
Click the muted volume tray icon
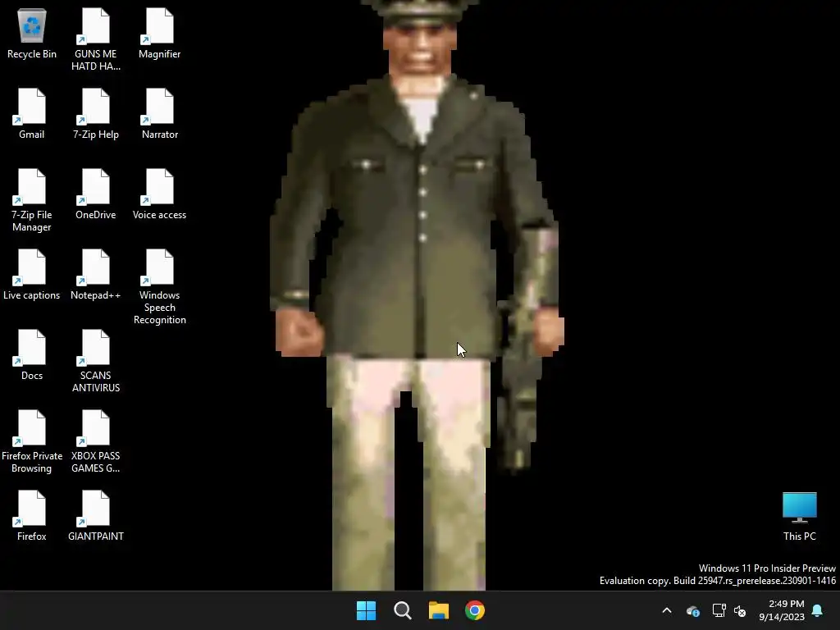tap(741, 610)
